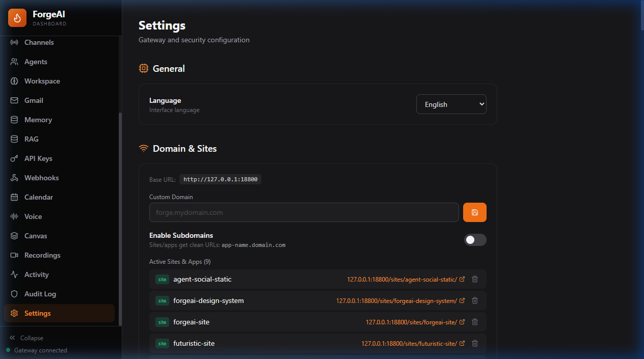Viewport: 644px width, 359px height.
Task: Go to Webhooks in the sidebar
Action: point(59,178)
